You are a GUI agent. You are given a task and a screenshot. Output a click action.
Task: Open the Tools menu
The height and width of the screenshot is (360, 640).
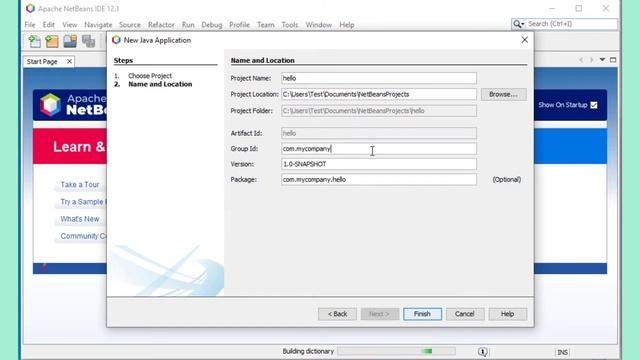(x=290, y=25)
